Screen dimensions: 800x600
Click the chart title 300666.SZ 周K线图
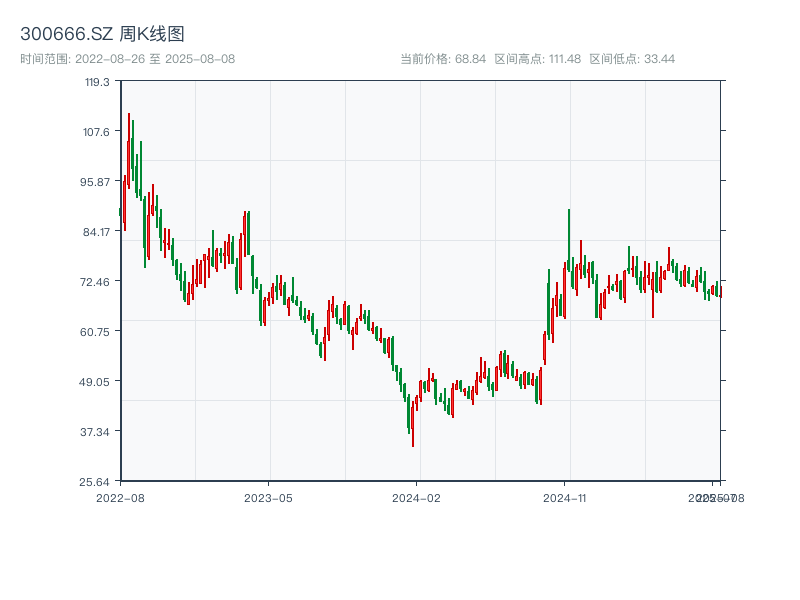102,34
